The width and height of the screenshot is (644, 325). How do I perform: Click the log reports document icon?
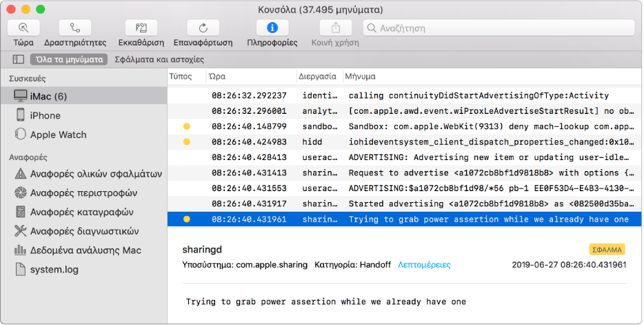(x=20, y=212)
